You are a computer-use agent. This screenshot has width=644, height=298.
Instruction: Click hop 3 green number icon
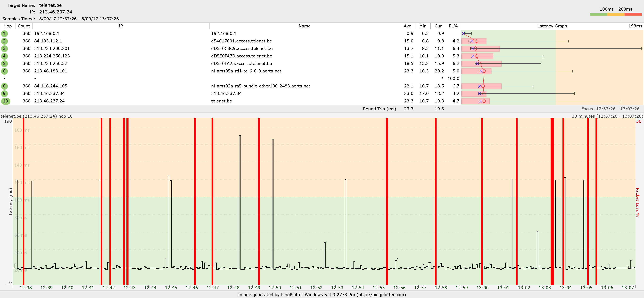(x=4, y=49)
